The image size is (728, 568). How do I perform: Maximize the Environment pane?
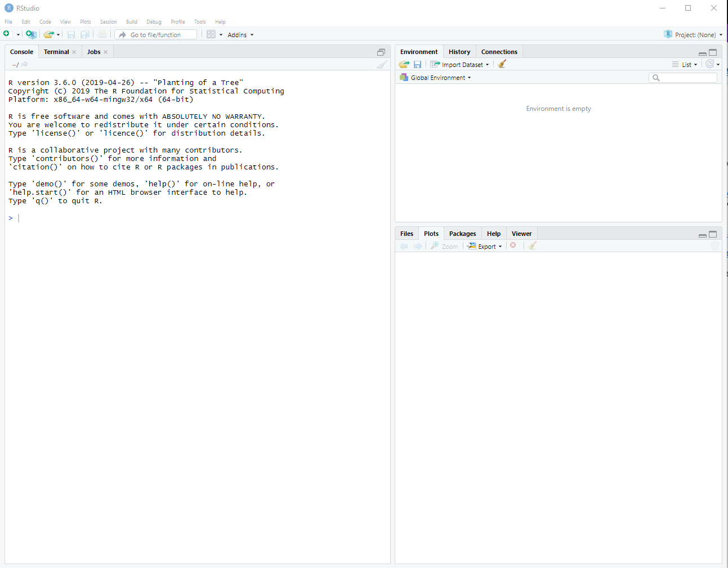pyautogui.click(x=713, y=52)
